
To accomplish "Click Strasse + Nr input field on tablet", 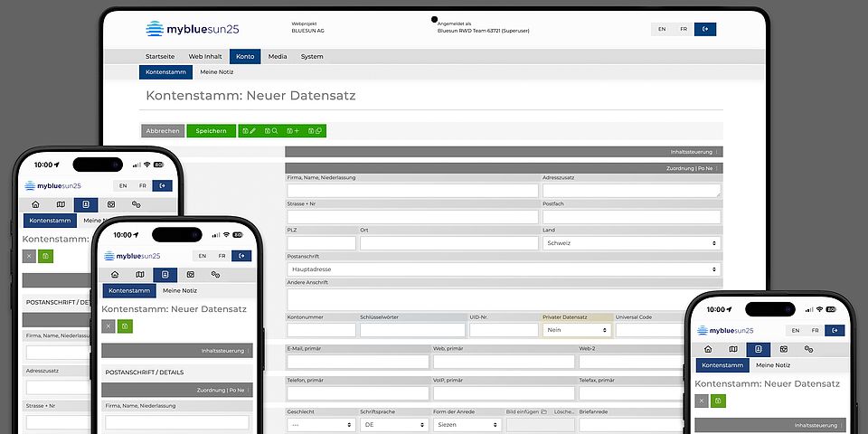I will pos(412,216).
